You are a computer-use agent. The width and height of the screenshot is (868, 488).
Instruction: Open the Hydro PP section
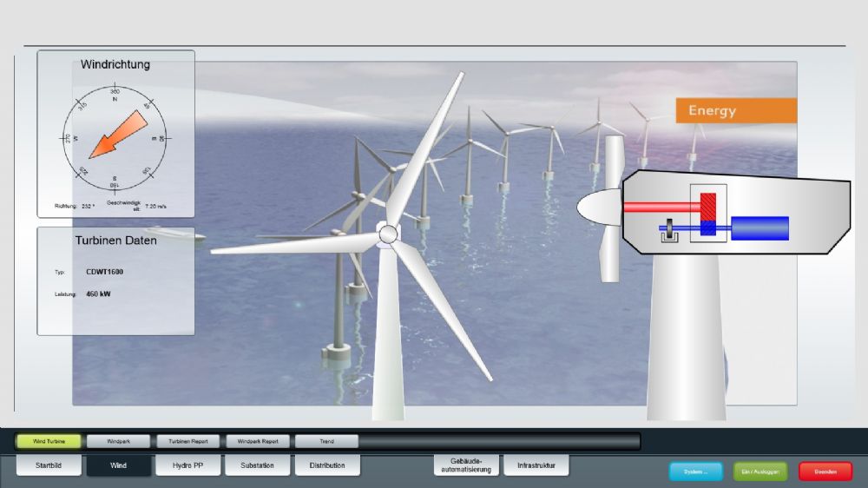click(188, 465)
